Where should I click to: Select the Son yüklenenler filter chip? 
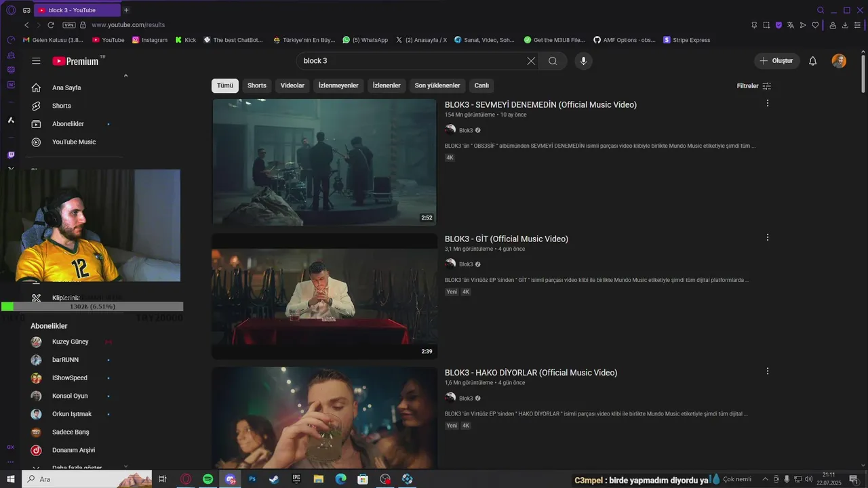[437, 85]
